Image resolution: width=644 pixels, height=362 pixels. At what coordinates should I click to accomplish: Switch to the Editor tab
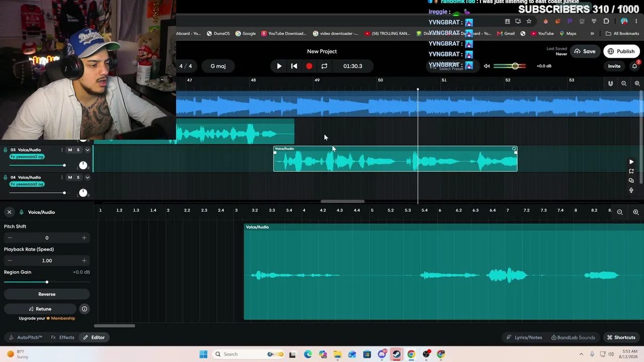[x=94, y=337]
